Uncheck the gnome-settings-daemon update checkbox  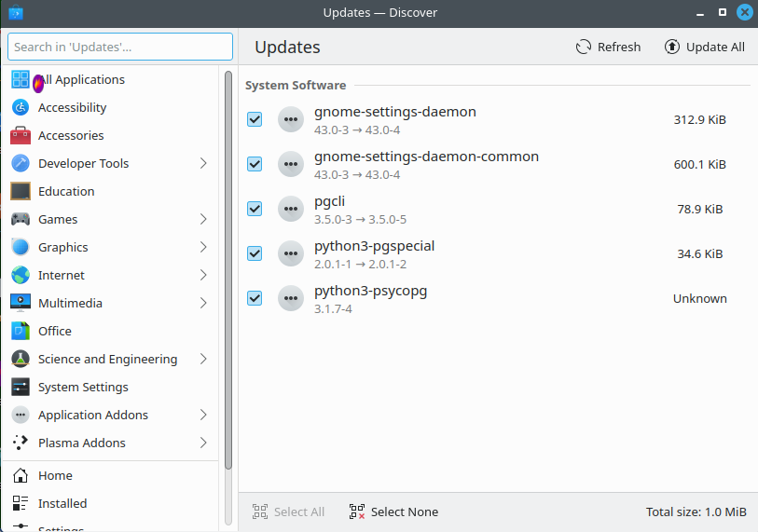[255, 119]
